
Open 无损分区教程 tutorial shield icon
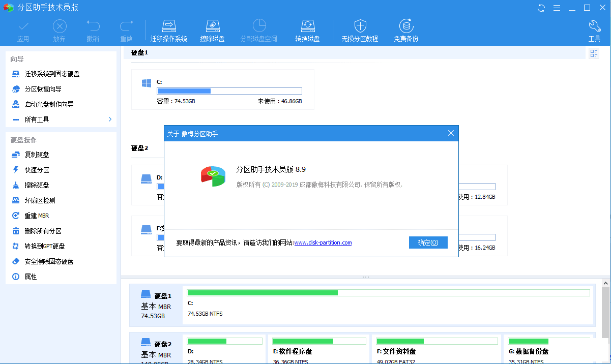pyautogui.click(x=360, y=26)
